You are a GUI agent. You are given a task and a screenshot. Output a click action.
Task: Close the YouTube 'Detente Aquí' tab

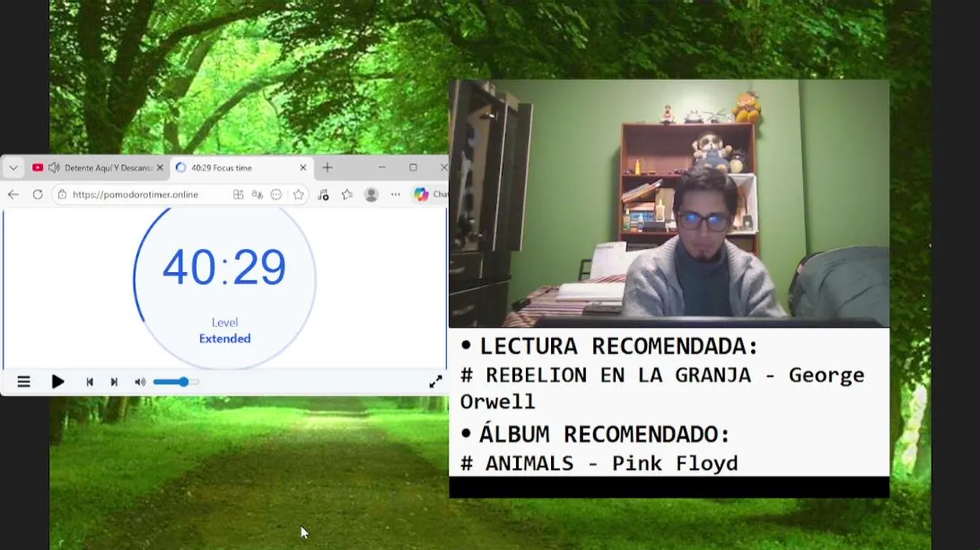click(160, 168)
